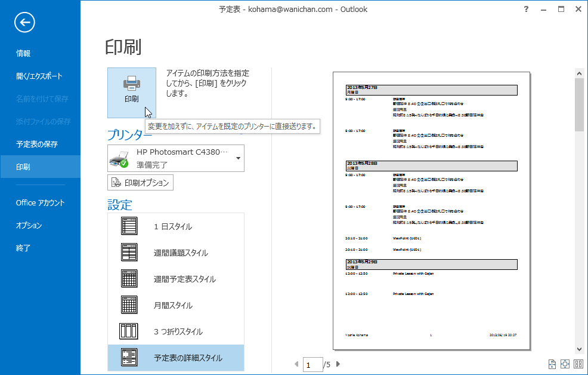This screenshot has width=588, height=375.
Task: Open the help question mark button
Action: pos(526,10)
